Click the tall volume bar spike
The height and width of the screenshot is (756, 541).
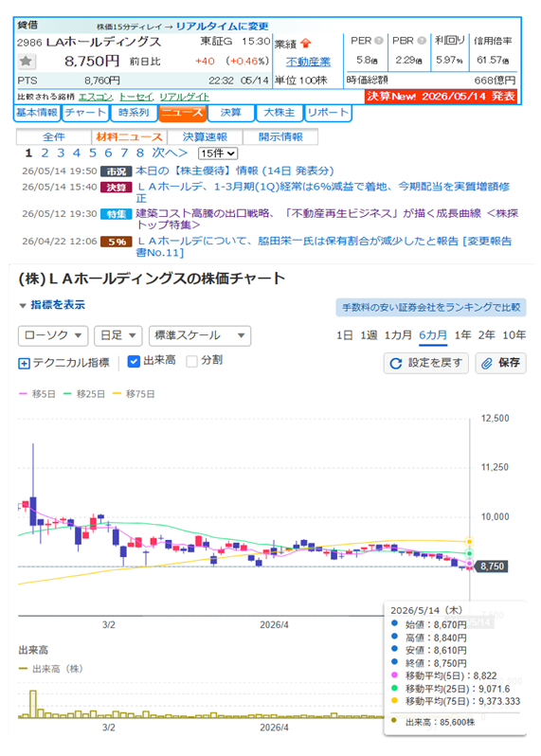click(x=33, y=704)
